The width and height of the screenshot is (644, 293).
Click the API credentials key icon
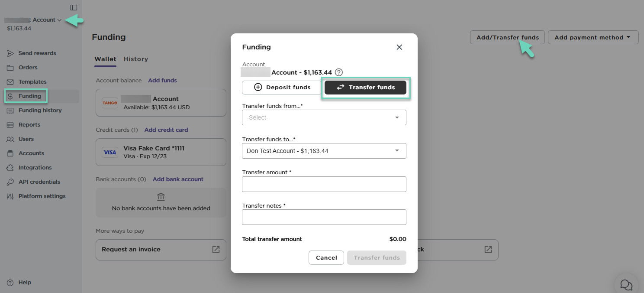point(10,182)
